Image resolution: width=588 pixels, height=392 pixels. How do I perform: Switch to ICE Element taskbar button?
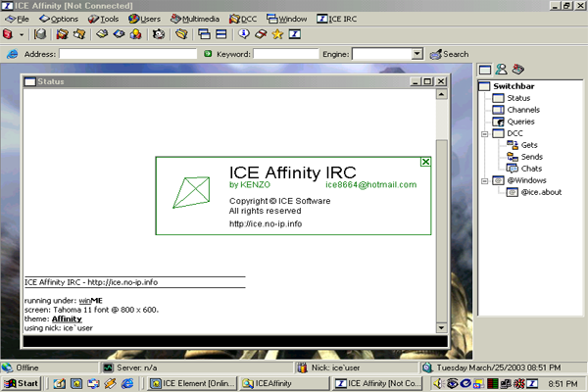pos(192,383)
